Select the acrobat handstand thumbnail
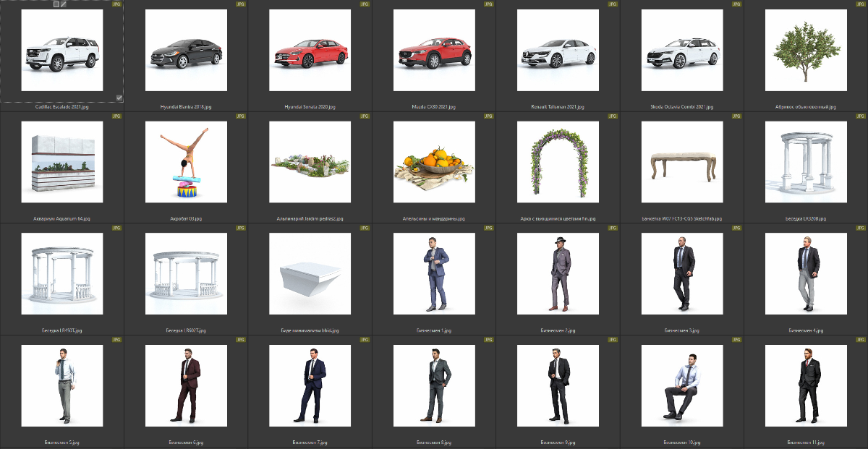Image resolution: width=868 pixels, height=449 pixels. coord(186,162)
